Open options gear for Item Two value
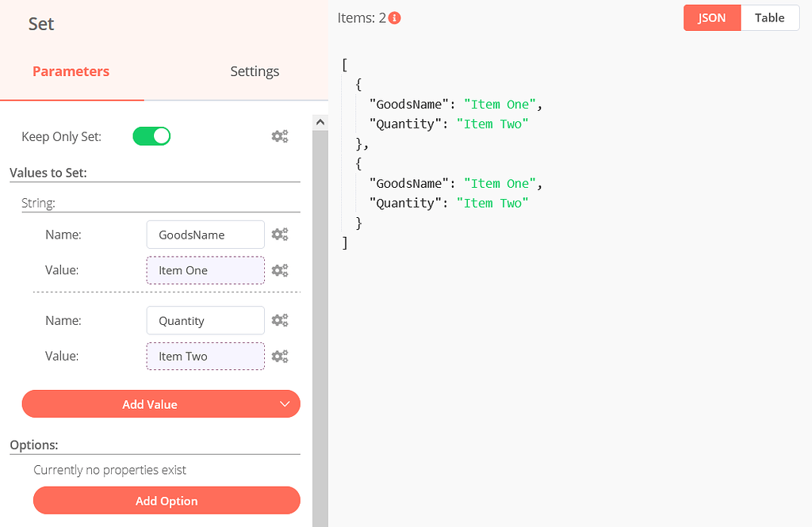The width and height of the screenshot is (812, 527). (279, 356)
